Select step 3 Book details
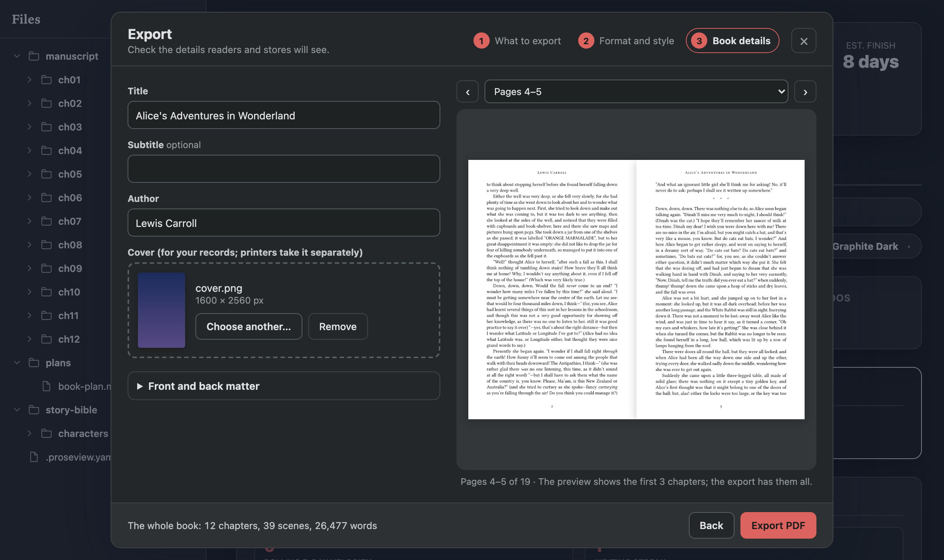The width and height of the screenshot is (944, 560). (732, 41)
